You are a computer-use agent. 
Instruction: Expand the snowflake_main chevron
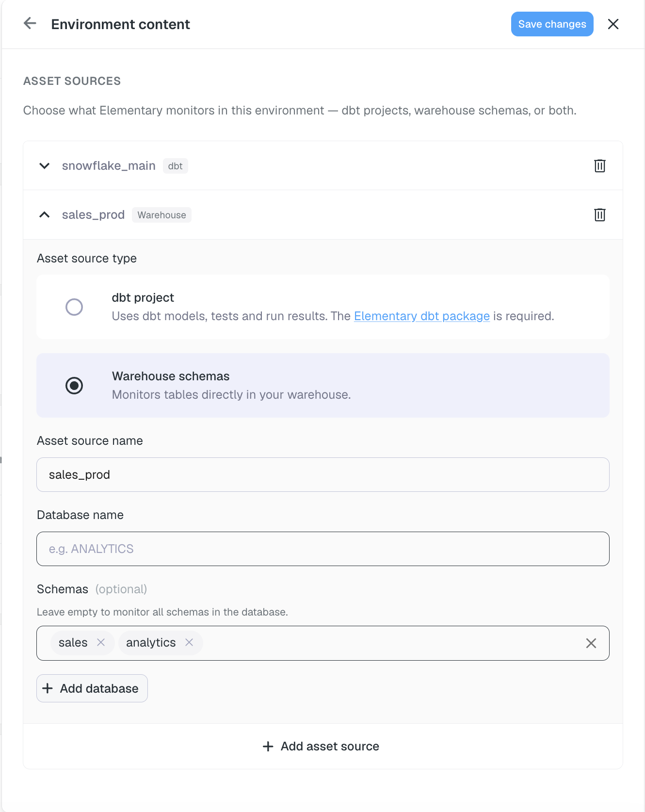tap(44, 166)
